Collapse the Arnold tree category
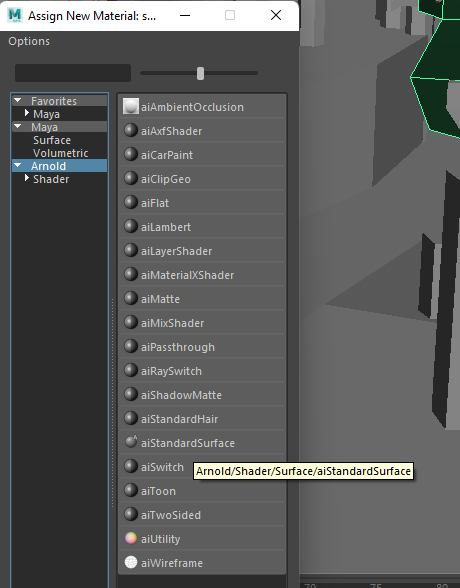Screen dimensions: 460x588 pyautogui.click(x=18, y=165)
